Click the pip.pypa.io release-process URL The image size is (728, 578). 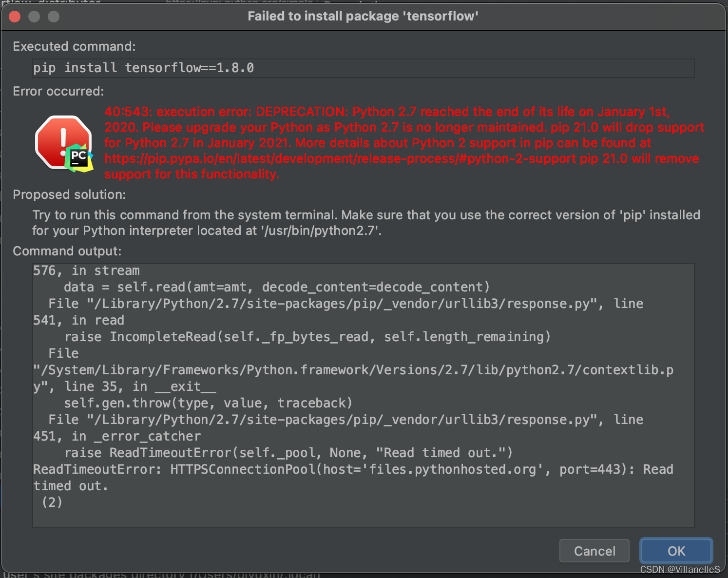point(340,158)
